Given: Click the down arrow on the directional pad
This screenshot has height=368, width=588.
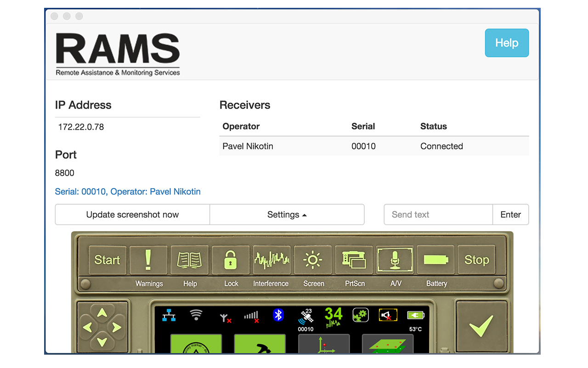Looking at the screenshot, I should coord(102,342).
